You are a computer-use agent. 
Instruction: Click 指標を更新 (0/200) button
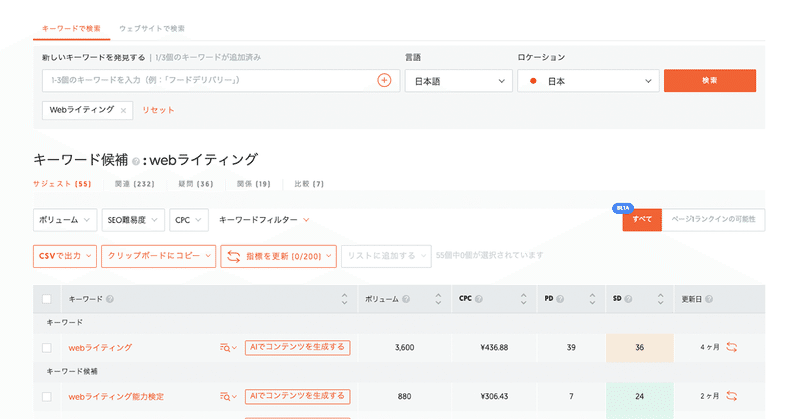[x=279, y=256]
